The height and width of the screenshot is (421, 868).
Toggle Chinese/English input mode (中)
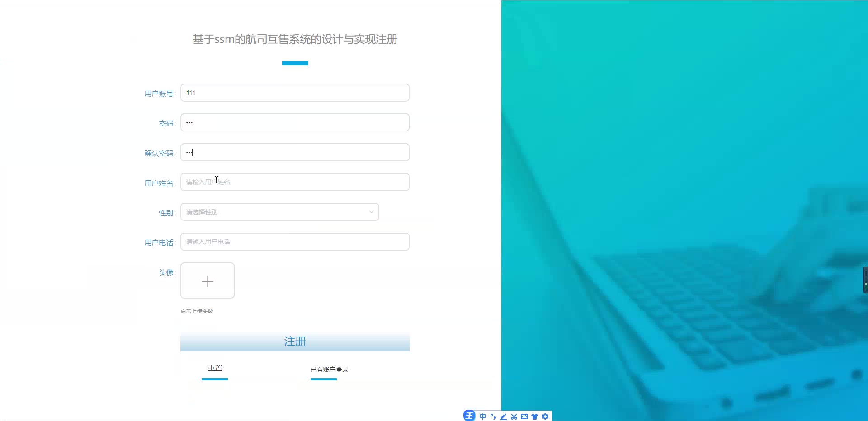483,416
